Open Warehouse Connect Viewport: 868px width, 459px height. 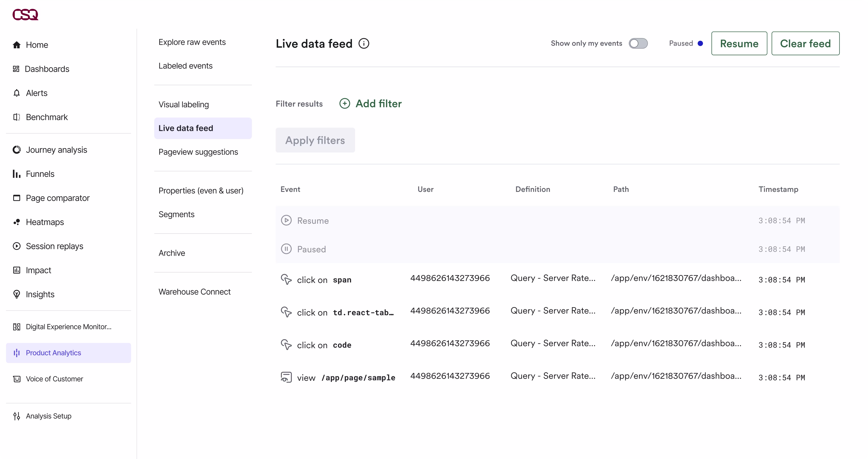[195, 292]
